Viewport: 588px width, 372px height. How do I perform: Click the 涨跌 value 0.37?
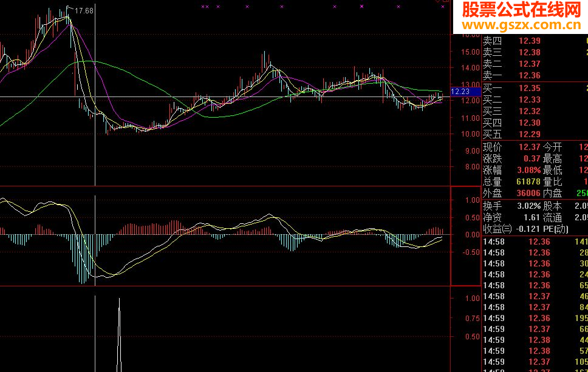click(532, 159)
